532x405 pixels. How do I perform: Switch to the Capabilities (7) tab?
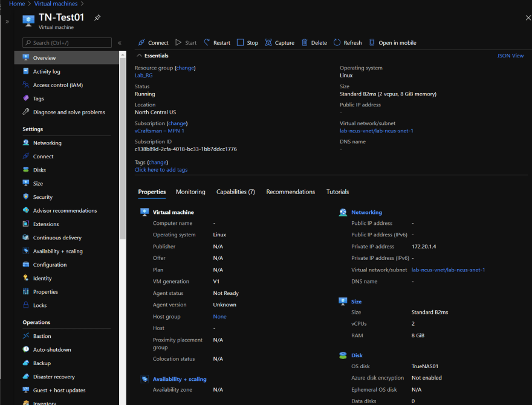click(235, 192)
